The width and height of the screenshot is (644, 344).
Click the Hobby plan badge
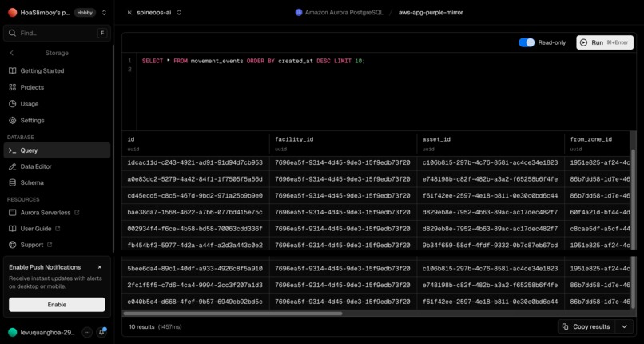(85, 13)
